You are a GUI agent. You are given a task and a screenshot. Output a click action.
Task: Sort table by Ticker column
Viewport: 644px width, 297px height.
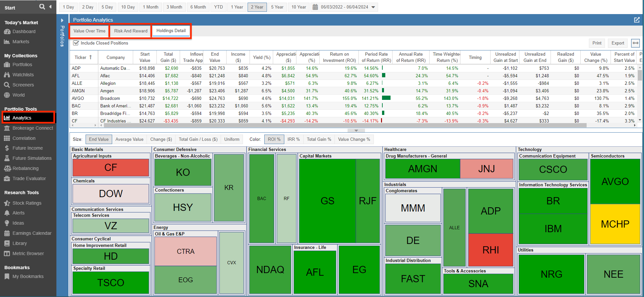pyautogui.click(x=83, y=57)
